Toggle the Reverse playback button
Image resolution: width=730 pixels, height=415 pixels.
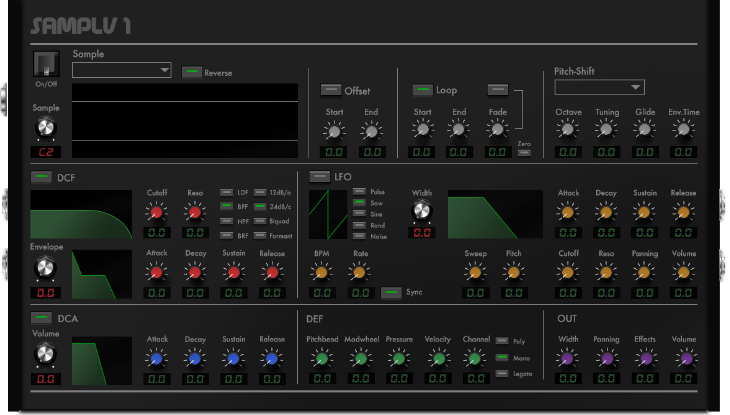[191, 72]
